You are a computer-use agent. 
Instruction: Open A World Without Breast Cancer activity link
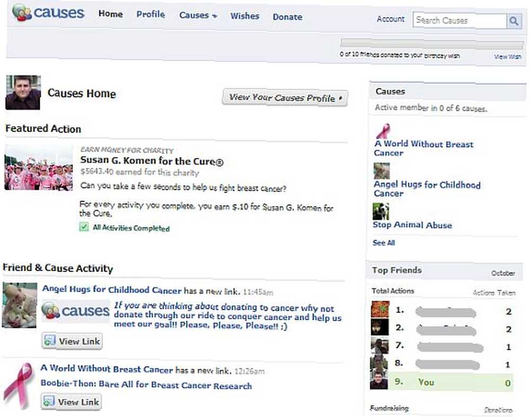point(107,369)
